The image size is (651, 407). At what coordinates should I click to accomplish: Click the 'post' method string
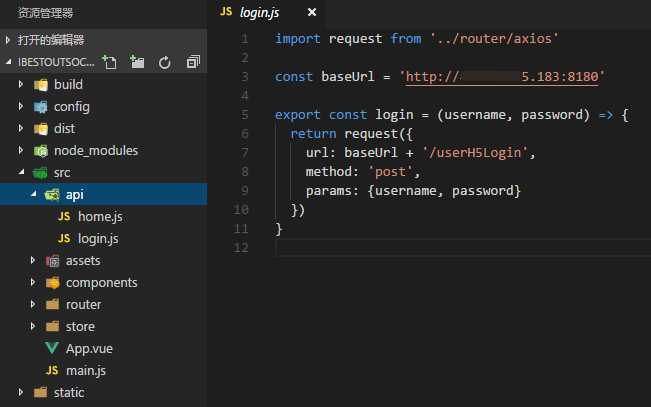[391, 172]
